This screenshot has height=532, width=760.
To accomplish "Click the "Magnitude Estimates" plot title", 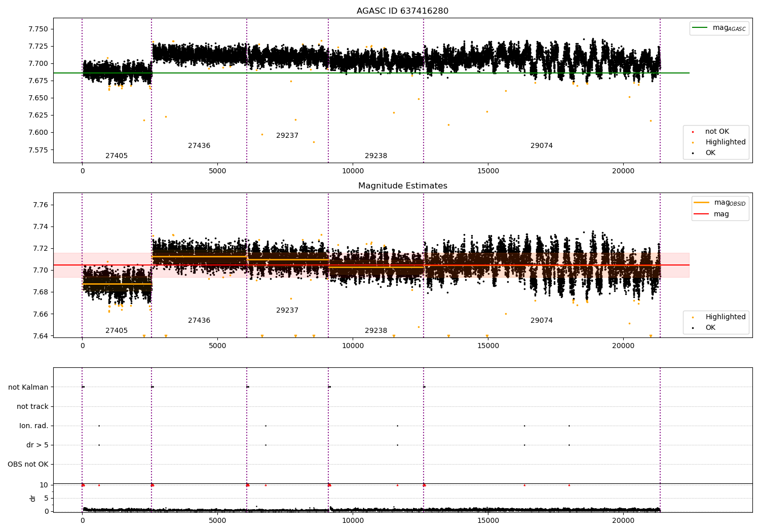I will pos(402,186).
